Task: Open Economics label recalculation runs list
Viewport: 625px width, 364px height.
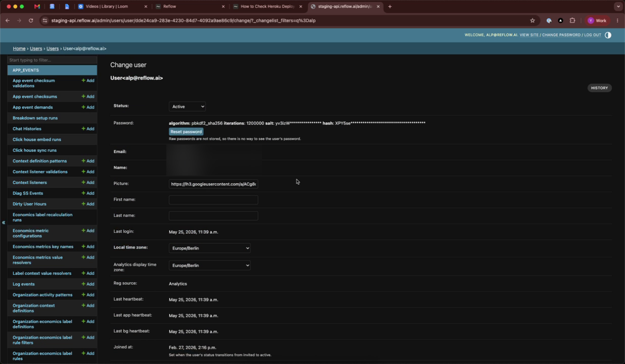Action: (x=42, y=217)
